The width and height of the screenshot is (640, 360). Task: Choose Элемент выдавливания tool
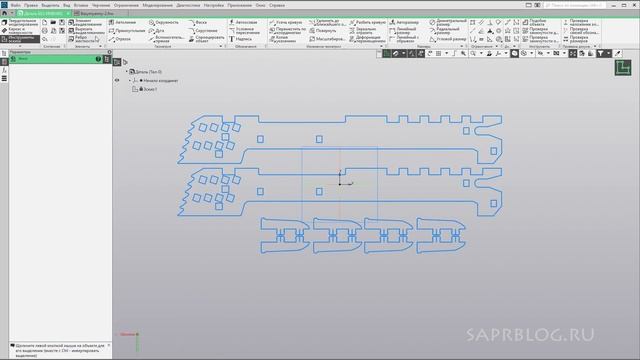click(86, 22)
